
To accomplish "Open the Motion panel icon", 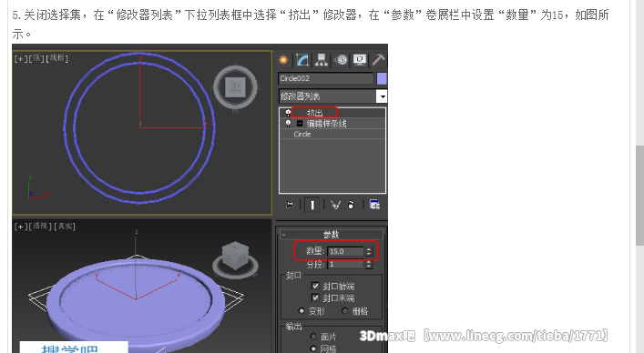I will [341, 60].
